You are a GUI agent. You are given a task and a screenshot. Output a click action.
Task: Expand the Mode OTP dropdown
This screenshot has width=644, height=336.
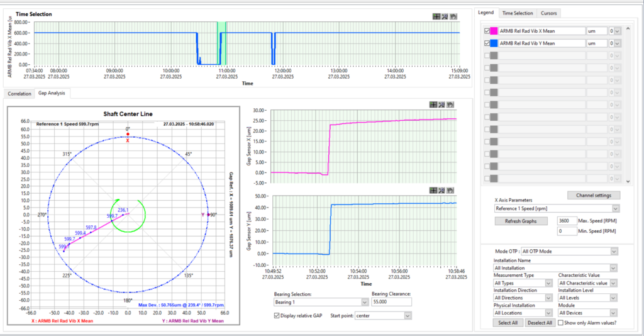[569, 251]
